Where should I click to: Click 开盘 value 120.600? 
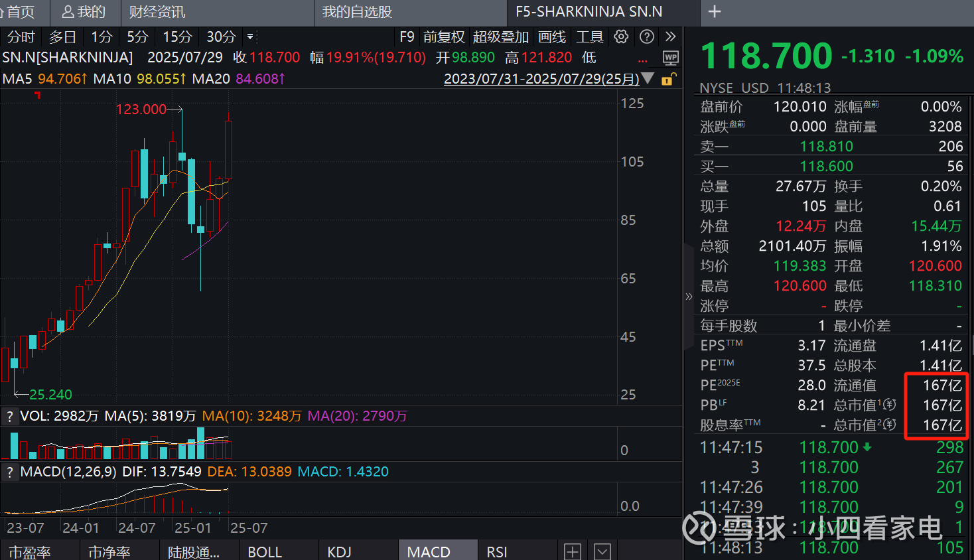(935, 266)
